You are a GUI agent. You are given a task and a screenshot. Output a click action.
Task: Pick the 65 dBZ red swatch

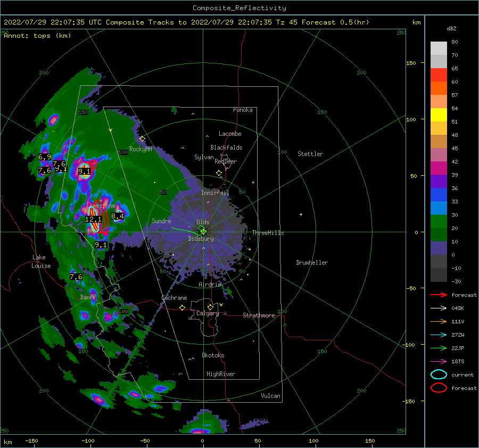[439, 75]
